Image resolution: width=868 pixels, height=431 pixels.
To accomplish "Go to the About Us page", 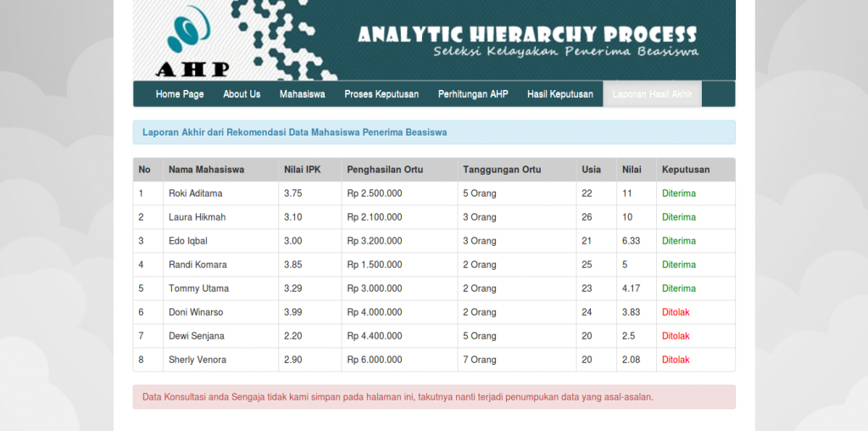I will click(x=242, y=94).
